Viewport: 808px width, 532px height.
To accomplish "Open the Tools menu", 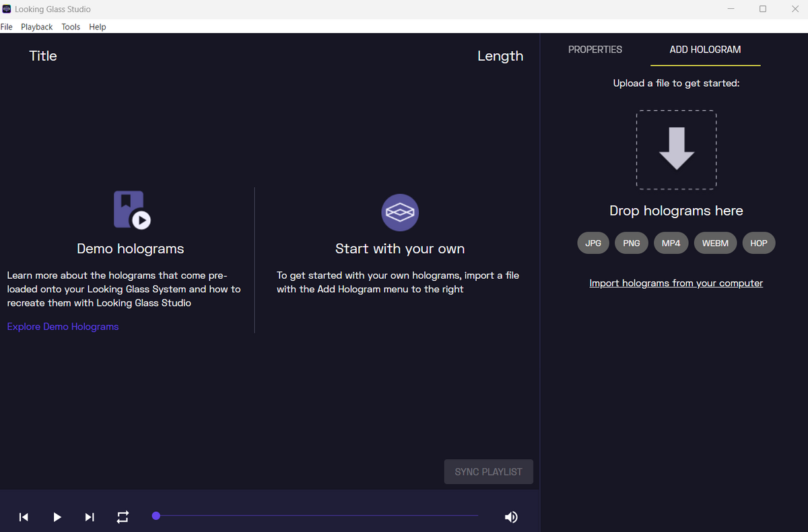I will pos(71,27).
